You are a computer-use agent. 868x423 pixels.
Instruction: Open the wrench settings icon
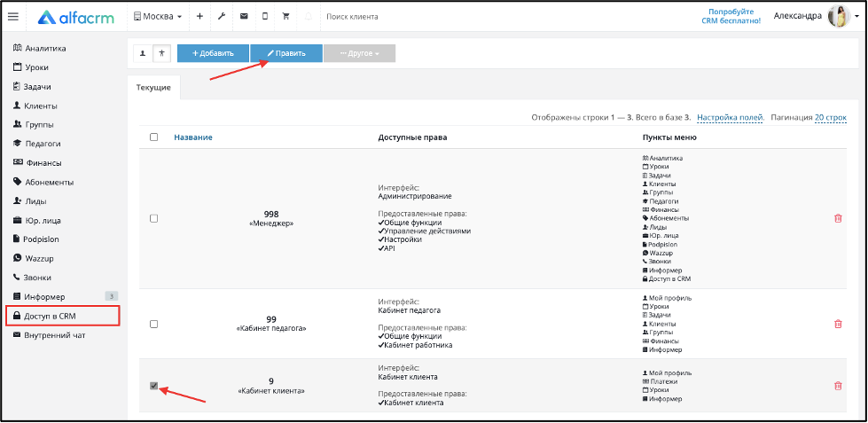pyautogui.click(x=222, y=17)
